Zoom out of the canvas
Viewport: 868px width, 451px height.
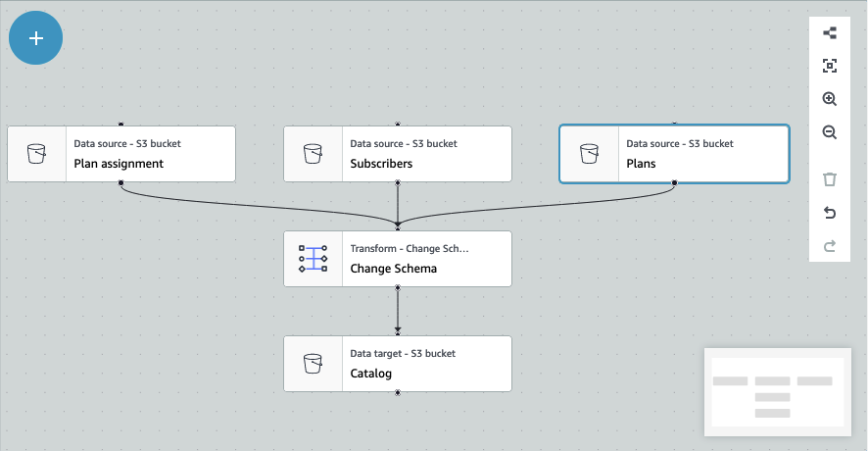[830, 132]
